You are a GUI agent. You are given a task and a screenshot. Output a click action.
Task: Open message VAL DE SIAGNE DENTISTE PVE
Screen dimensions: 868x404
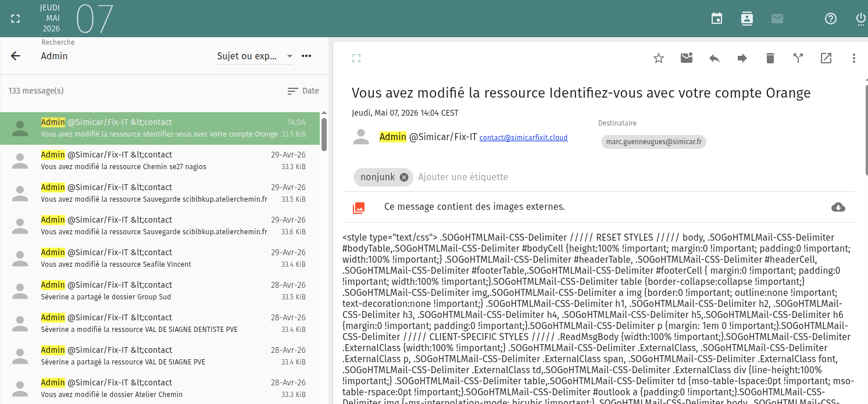(160, 324)
